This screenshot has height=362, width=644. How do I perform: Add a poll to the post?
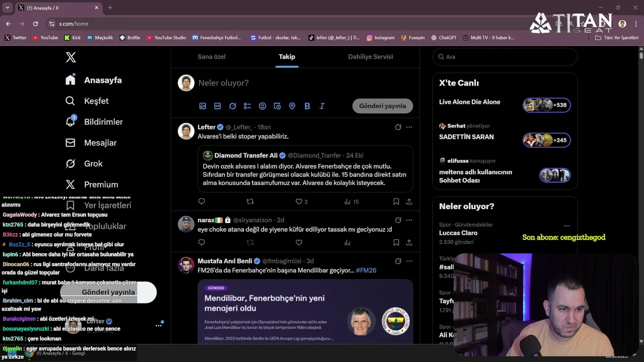pos(248,106)
